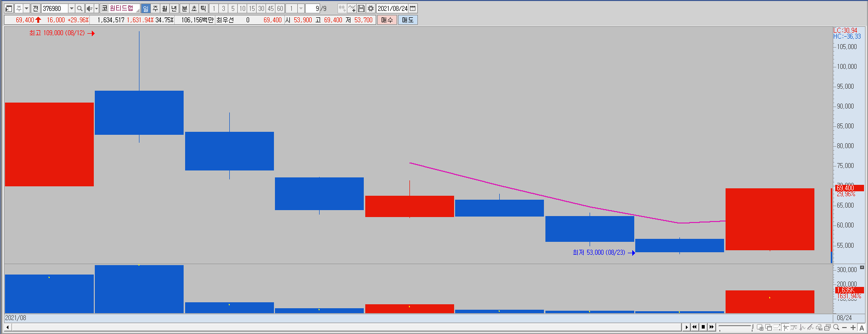Open chart settings gear icon
The image size is (868, 334).
[x=371, y=8]
